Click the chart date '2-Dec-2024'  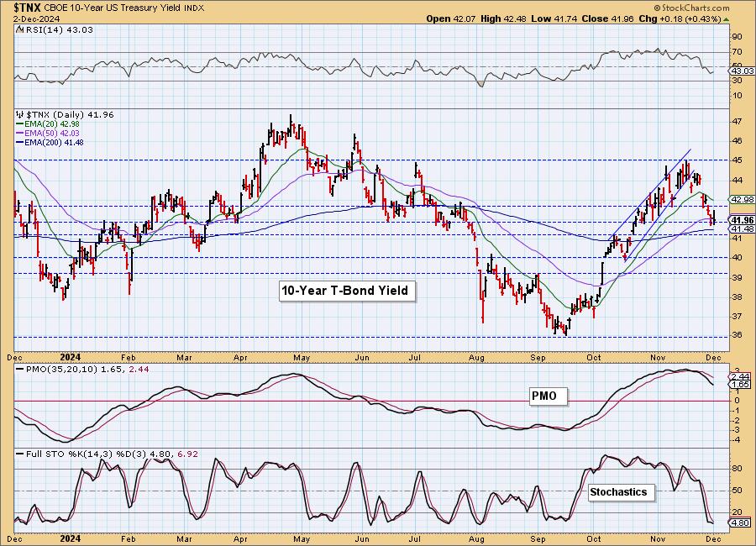37,18
